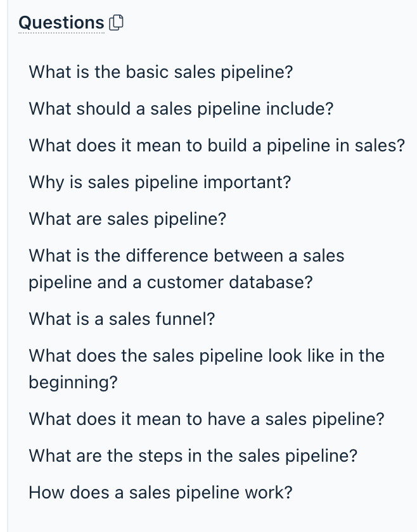417x532 pixels.
Task: Select 'What is the basic sales pipeline?'
Action: pos(160,72)
